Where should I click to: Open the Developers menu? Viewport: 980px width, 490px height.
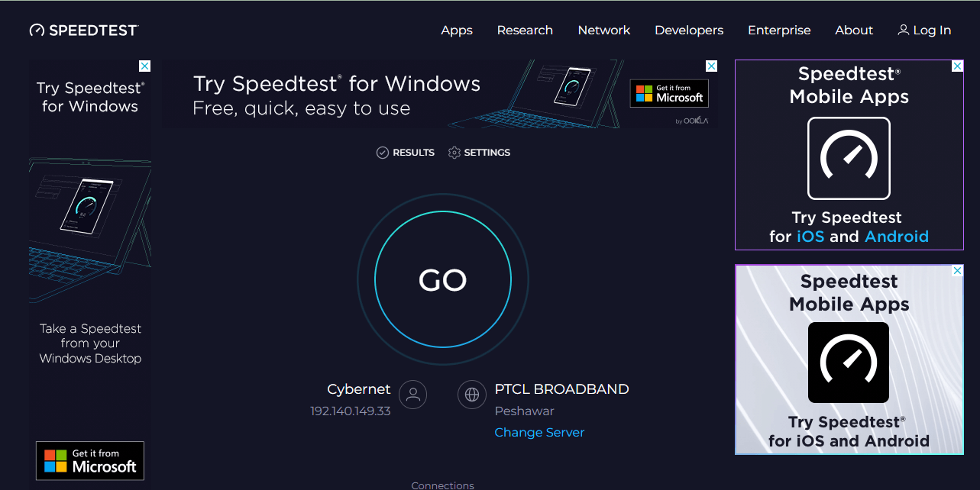689,31
